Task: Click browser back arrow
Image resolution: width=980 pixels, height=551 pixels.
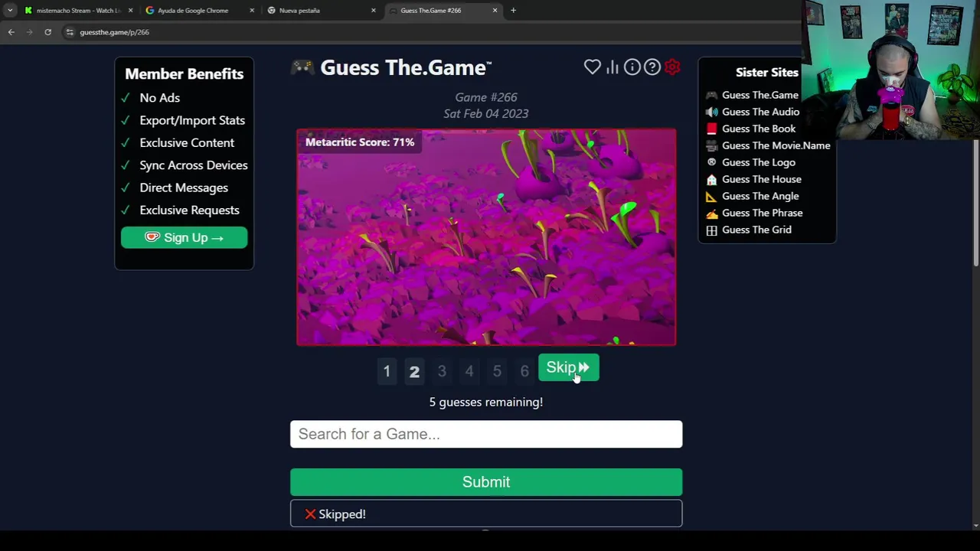Action: click(x=11, y=32)
